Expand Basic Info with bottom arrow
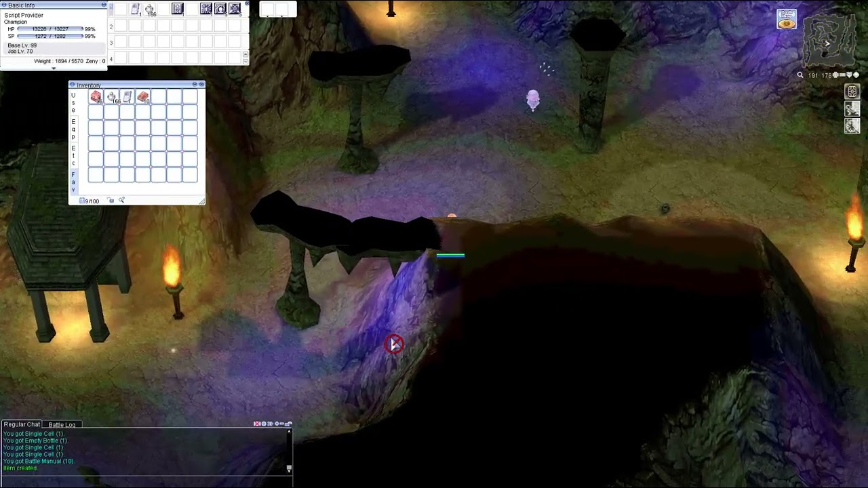Screen dimensions: 868x488 (x=54, y=68)
